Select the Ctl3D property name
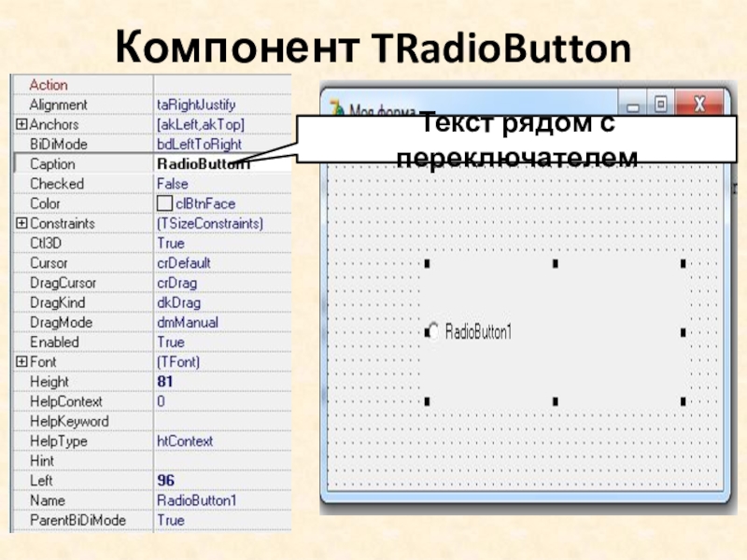The image size is (747, 560). (x=46, y=244)
